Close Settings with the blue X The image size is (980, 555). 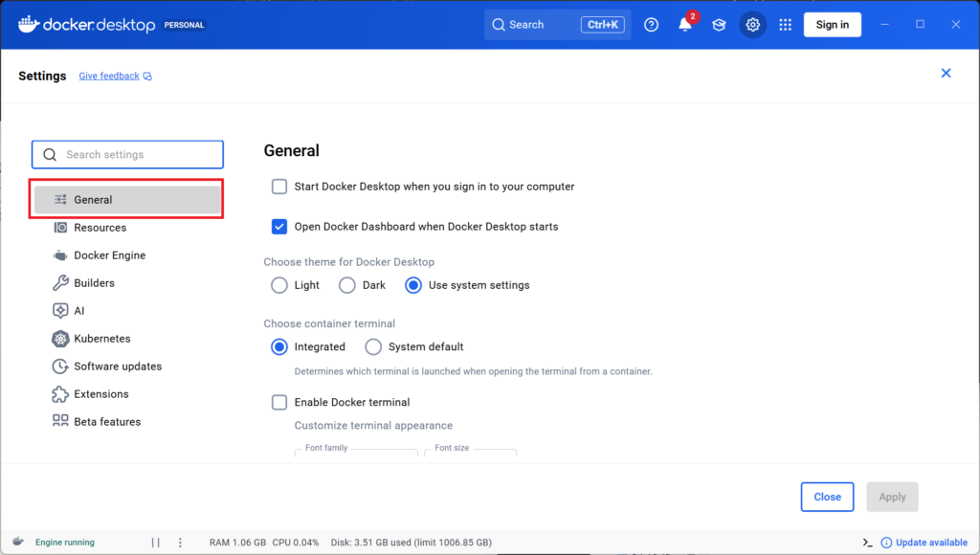point(946,73)
